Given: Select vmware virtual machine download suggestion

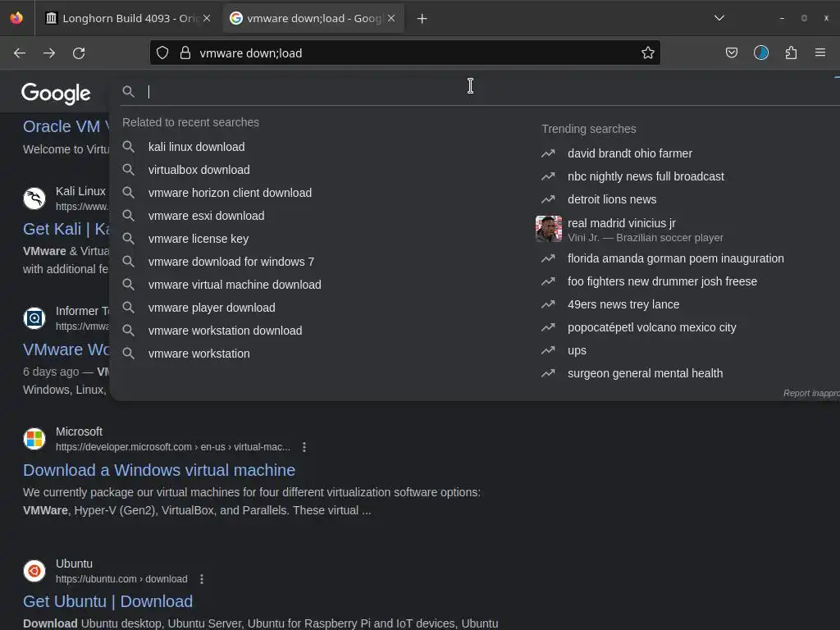Looking at the screenshot, I should point(235,285).
